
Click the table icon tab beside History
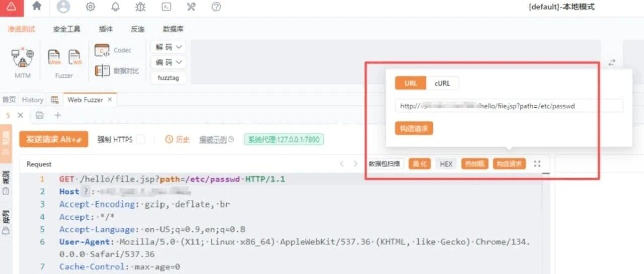coord(55,100)
